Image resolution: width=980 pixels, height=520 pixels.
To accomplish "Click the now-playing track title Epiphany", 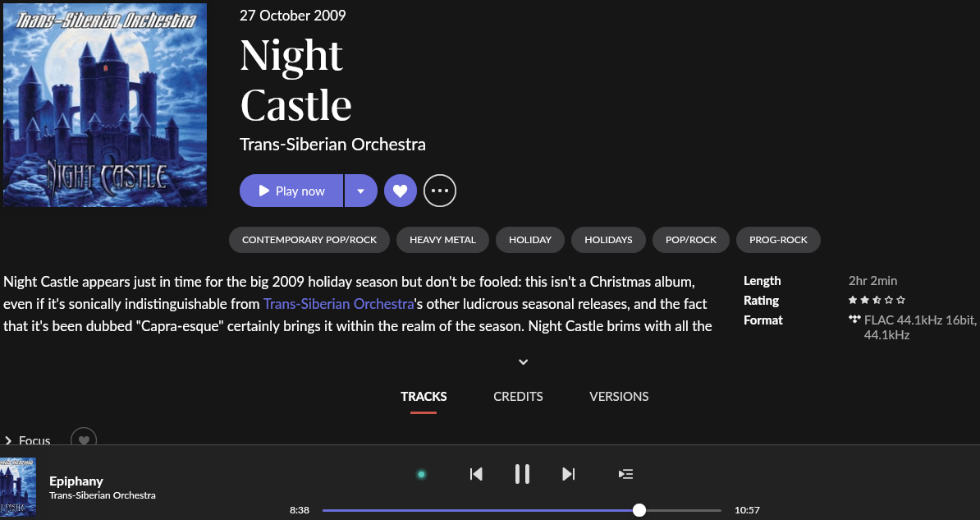I will pos(76,481).
